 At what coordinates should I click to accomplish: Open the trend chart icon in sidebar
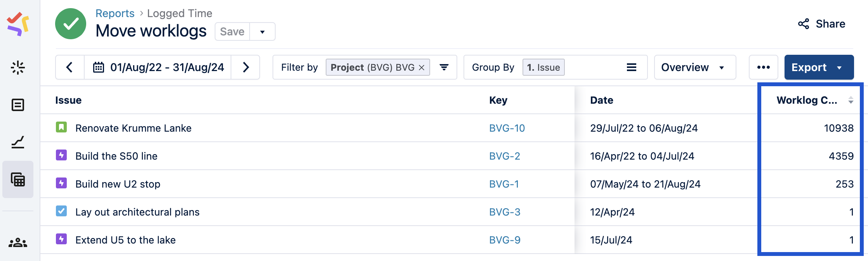[x=18, y=142]
